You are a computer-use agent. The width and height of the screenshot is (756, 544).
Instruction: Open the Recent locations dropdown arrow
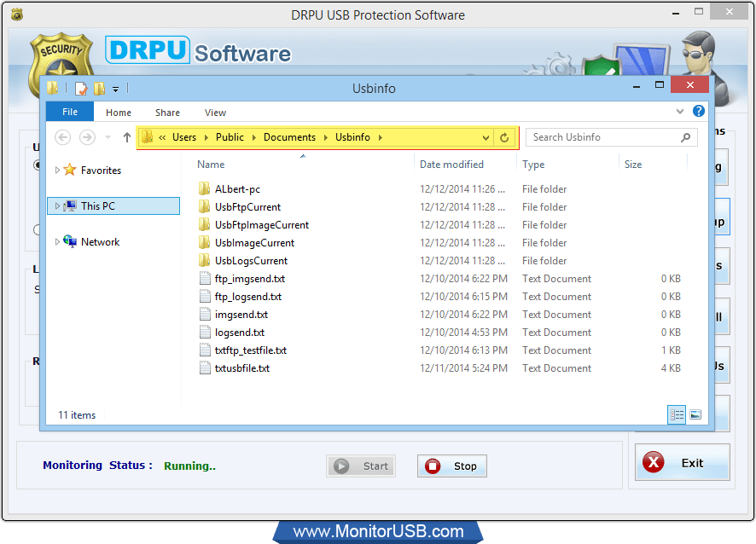[x=108, y=137]
